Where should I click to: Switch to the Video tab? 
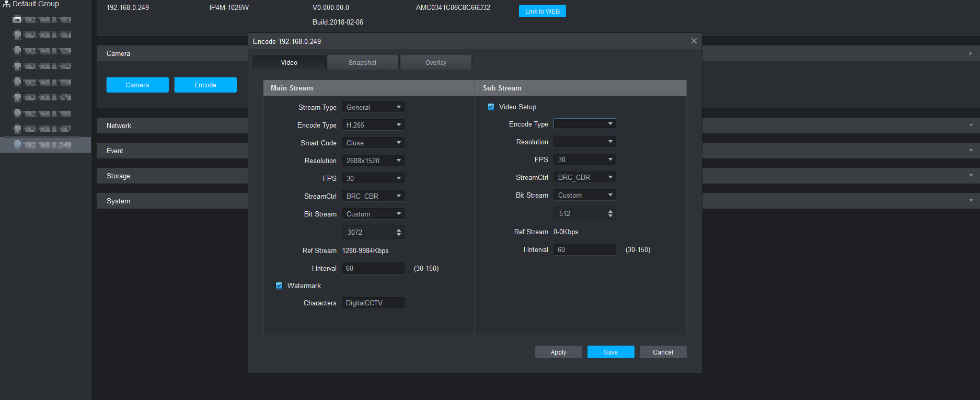[x=290, y=62]
